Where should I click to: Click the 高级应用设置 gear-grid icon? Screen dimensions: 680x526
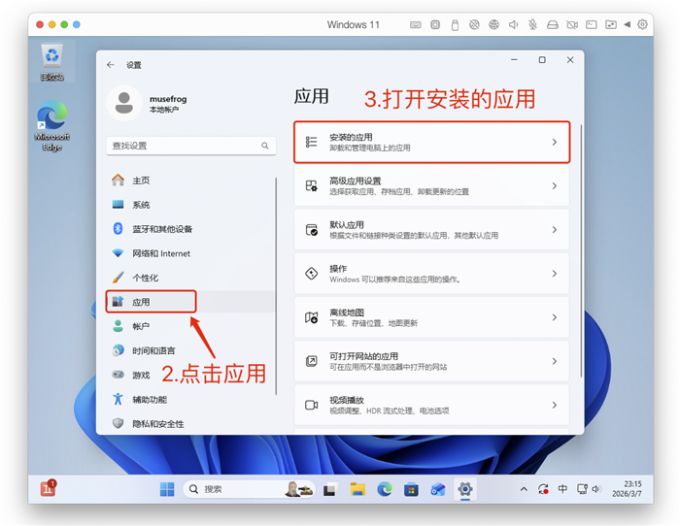[311, 186]
